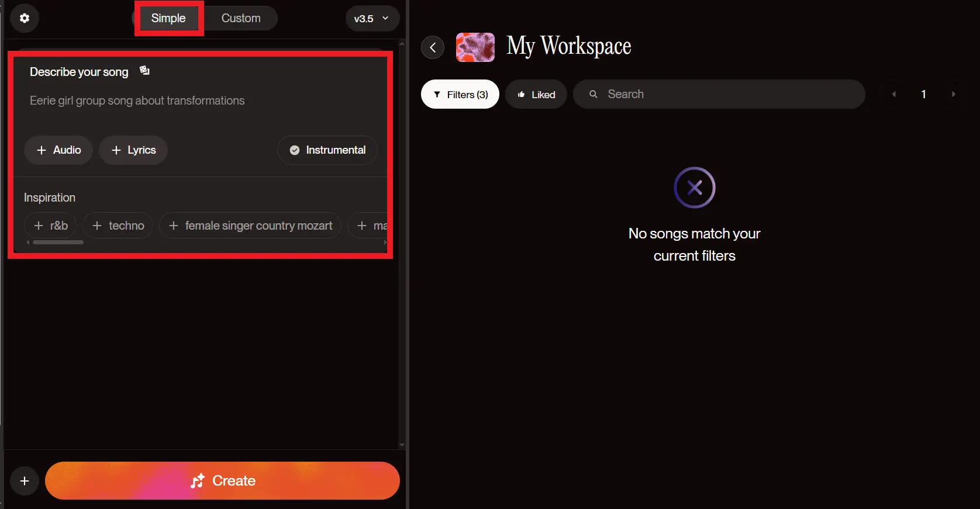Click the purple X no-results icon
Viewport: 980px width, 509px height.
[x=694, y=188]
